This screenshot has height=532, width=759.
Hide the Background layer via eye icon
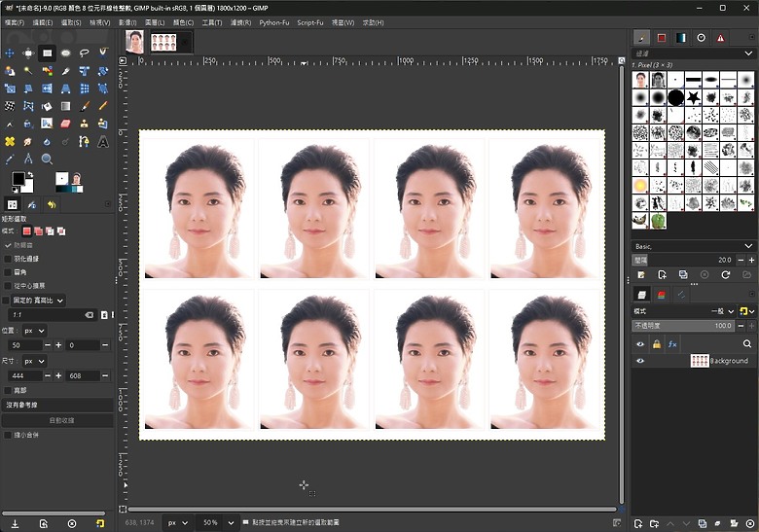(640, 361)
